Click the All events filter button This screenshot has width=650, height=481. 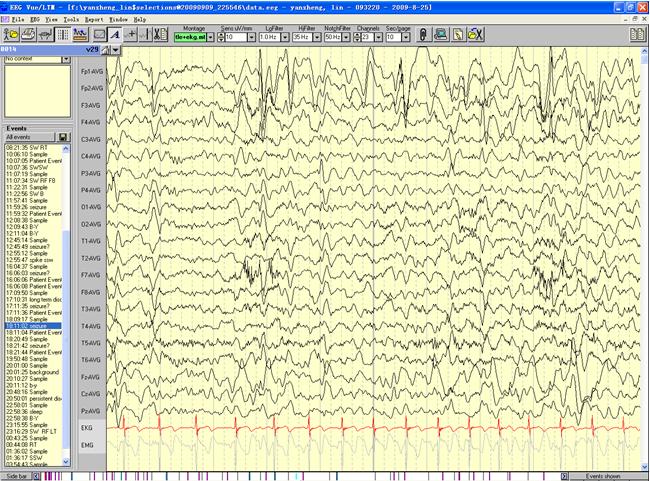(x=29, y=137)
